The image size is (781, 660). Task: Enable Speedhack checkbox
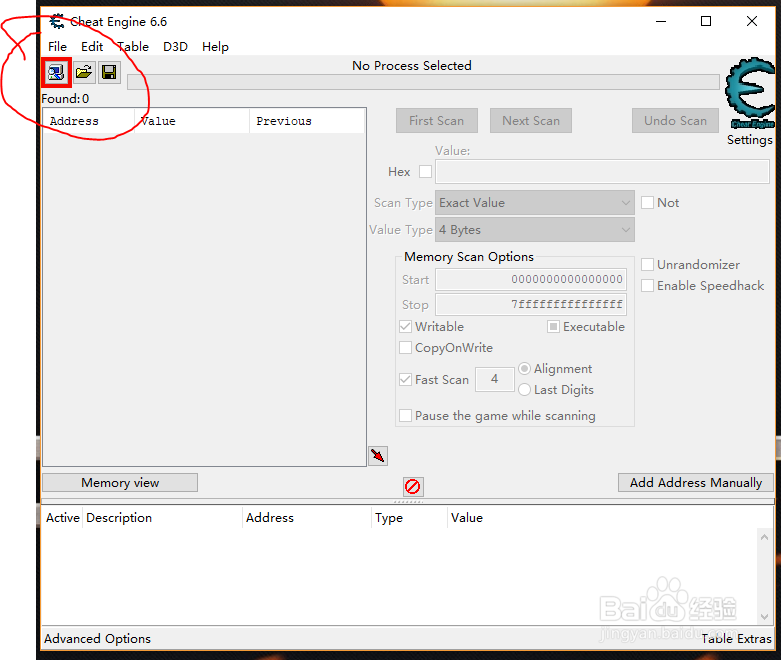648,286
